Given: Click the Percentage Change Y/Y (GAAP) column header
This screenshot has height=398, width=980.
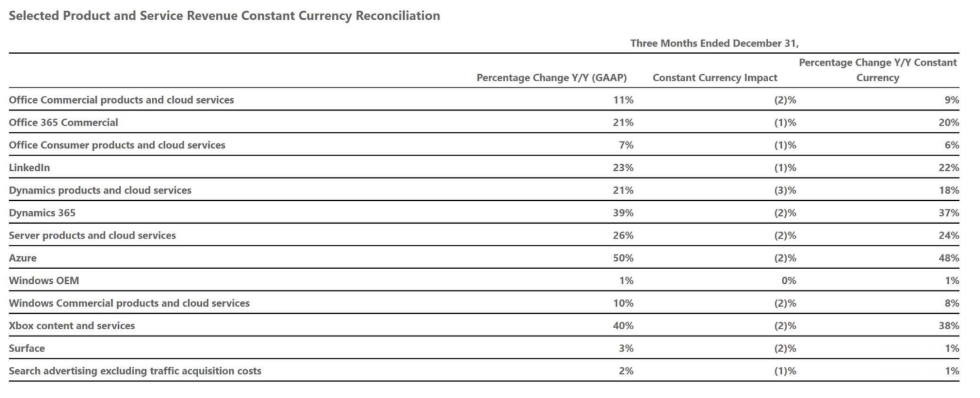Looking at the screenshot, I should click(551, 78).
